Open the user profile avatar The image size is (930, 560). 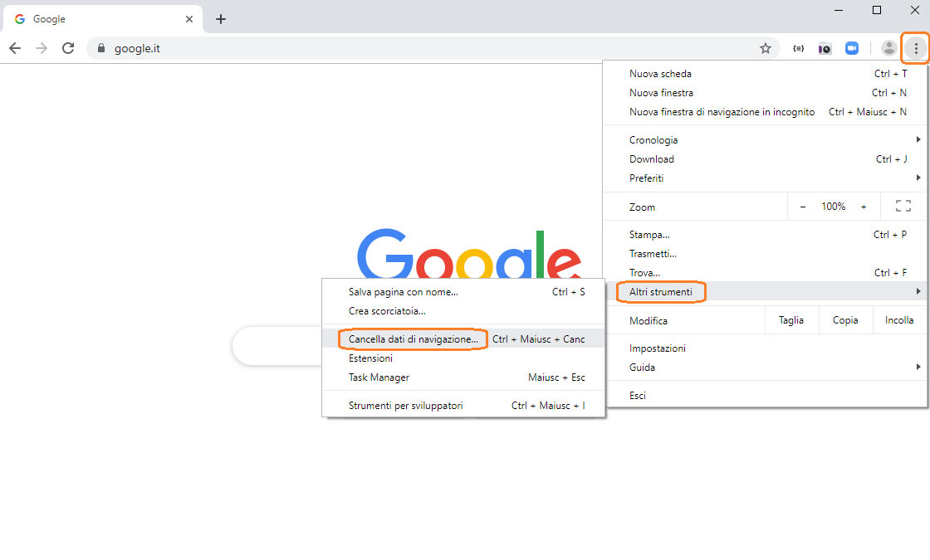point(888,48)
